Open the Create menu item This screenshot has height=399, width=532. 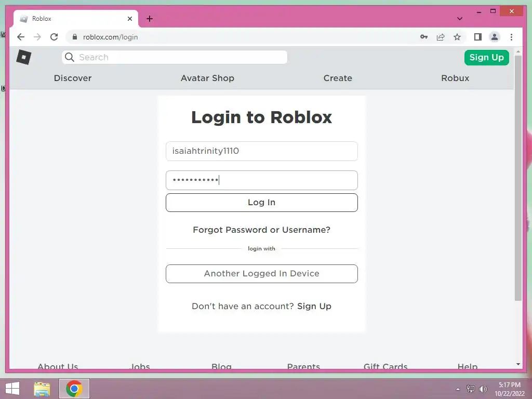coord(338,78)
